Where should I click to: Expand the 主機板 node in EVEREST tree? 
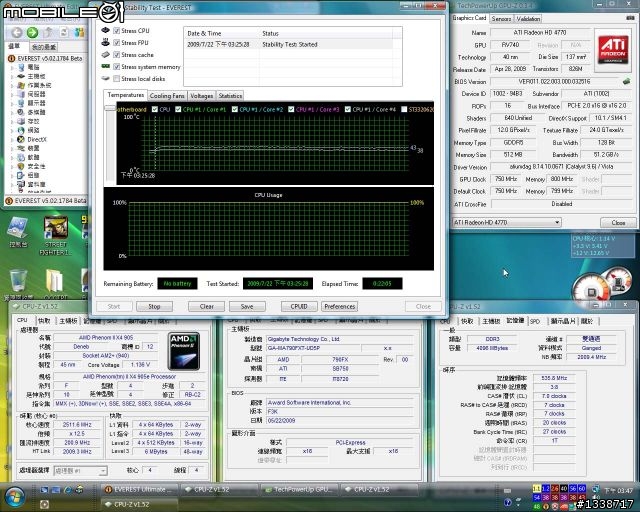(x=12, y=76)
